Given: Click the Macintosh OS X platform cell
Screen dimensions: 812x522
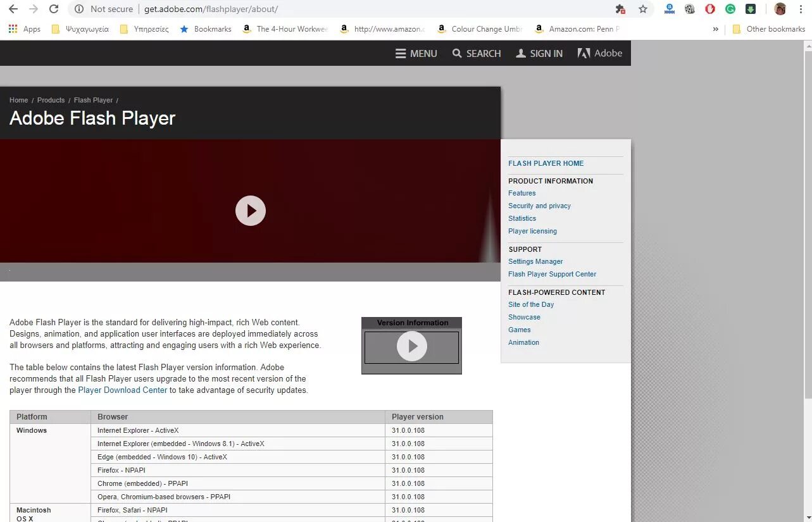Looking at the screenshot, I should point(50,513).
